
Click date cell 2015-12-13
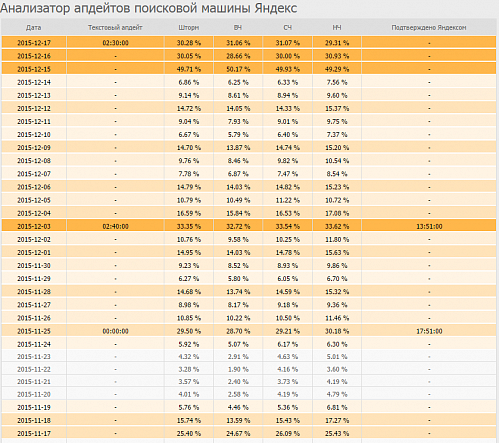tap(34, 95)
